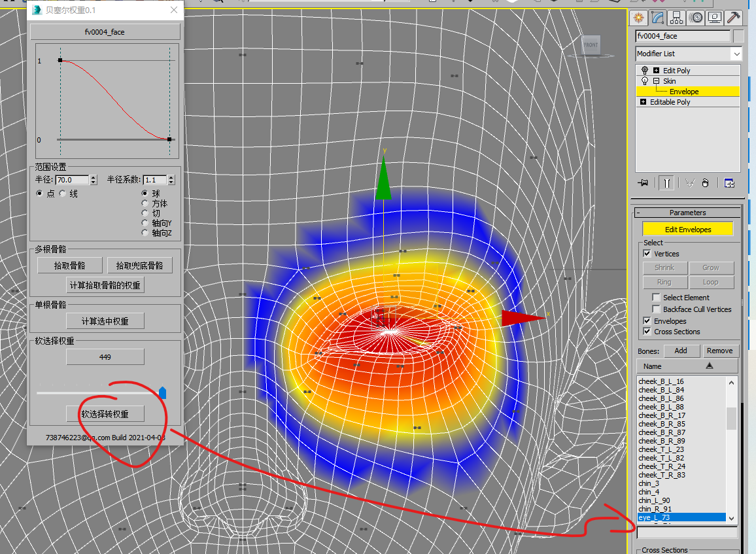Select Envelope sub-object in modifier stack
The width and height of the screenshot is (756, 554).
pos(684,92)
